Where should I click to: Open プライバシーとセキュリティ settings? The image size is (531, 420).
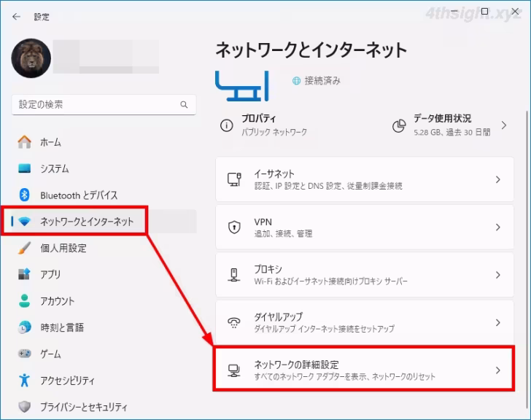(104, 406)
